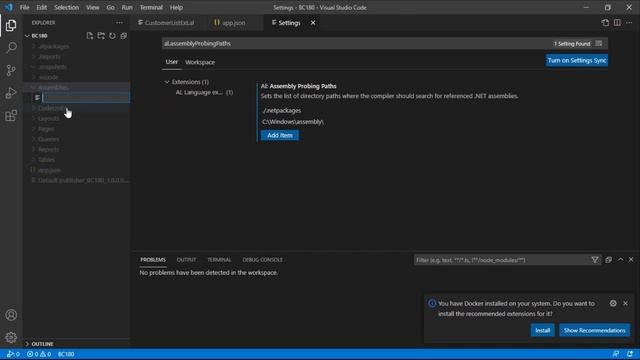The height and width of the screenshot is (360, 640).
Task: Open the Run menu
Action: (127, 7)
